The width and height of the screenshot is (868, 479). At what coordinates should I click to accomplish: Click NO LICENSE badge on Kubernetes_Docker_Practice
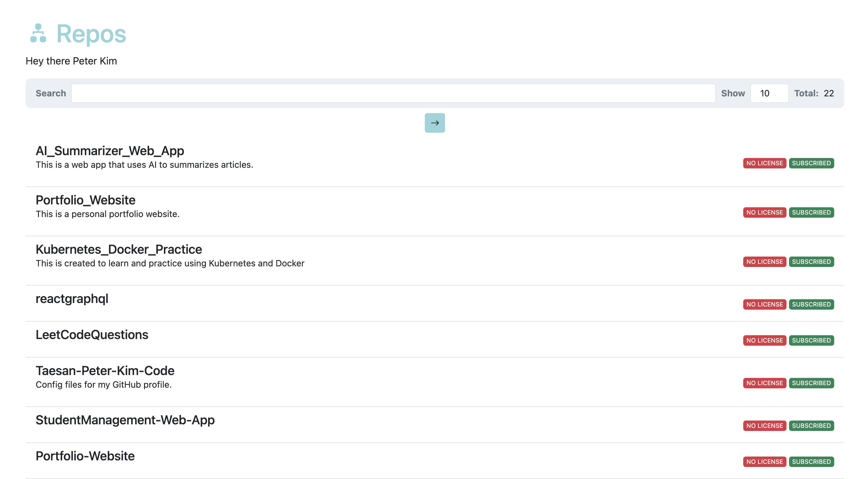click(764, 262)
